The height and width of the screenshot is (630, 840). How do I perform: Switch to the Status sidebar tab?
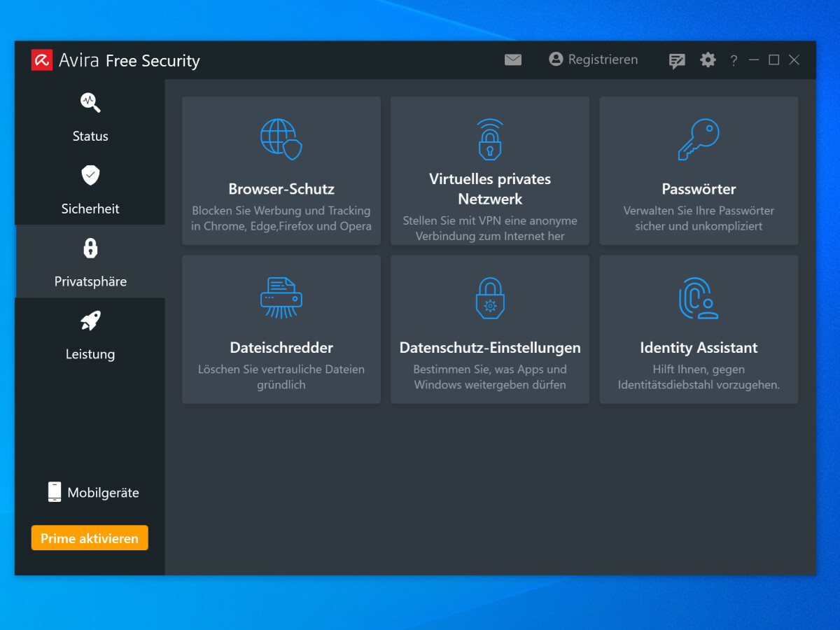tap(90, 117)
